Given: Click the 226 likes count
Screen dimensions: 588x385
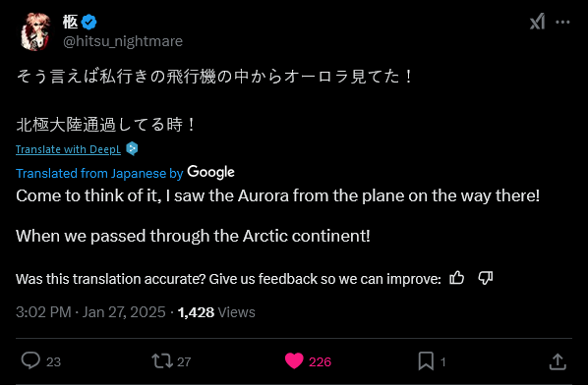Looking at the screenshot, I should pyautogui.click(x=320, y=361).
